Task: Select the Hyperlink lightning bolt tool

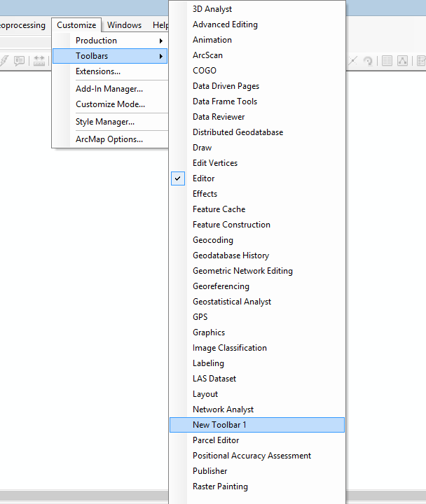Action: tap(4, 60)
